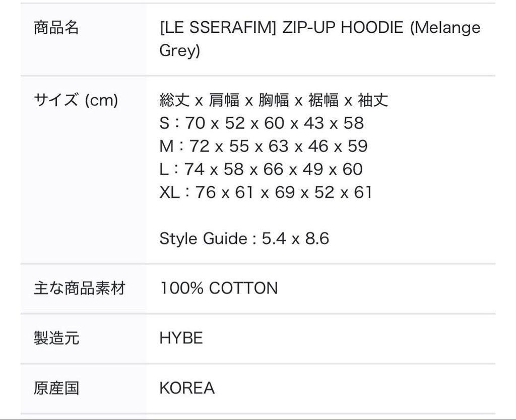Click the 100% COTTON material value
The height and width of the screenshot is (420, 516).
[x=219, y=289]
